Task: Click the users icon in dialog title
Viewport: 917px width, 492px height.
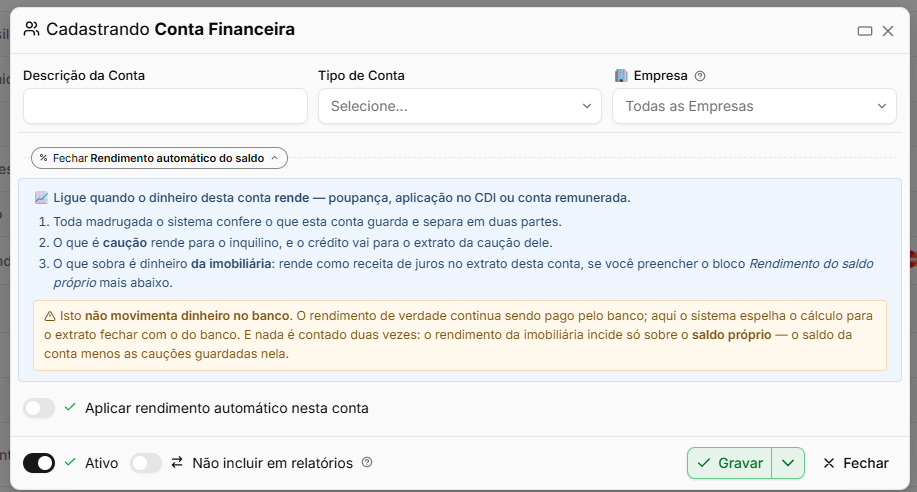Action: click(x=32, y=29)
